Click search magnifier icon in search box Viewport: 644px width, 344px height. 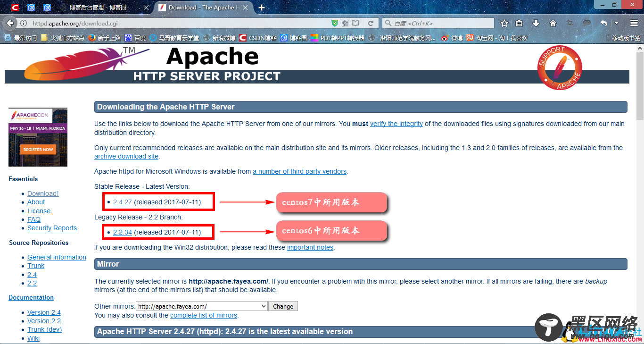click(x=388, y=23)
